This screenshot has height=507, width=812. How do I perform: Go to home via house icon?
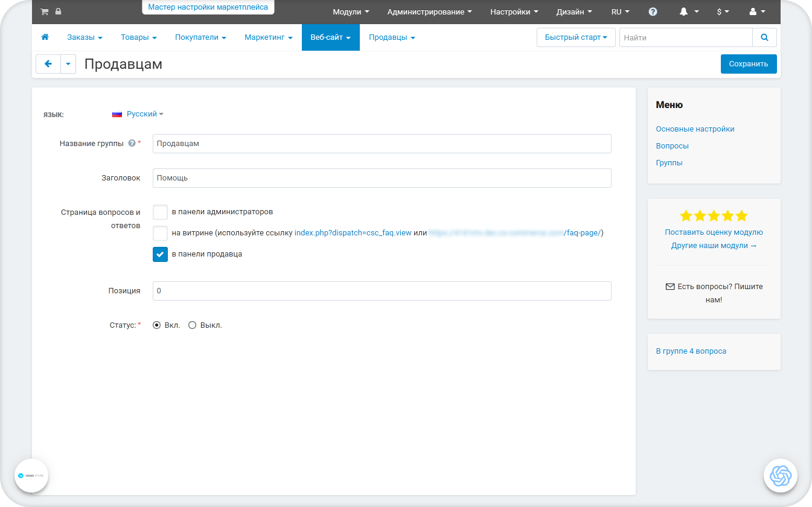tap(45, 37)
